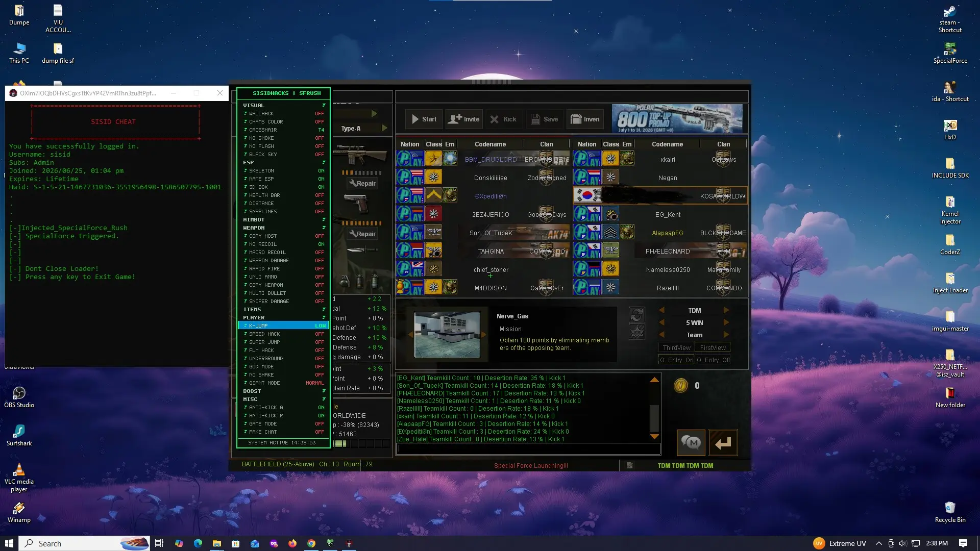
Task: Open the Inven button
Action: [585, 119]
